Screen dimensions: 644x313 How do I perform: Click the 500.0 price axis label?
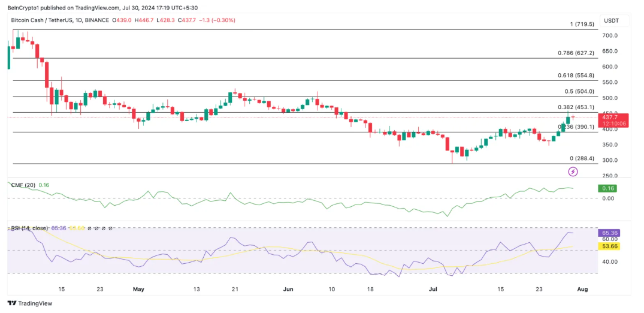[610, 98]
